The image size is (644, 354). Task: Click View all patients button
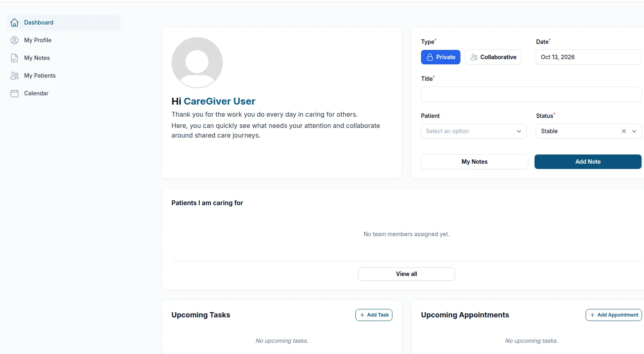click(407, 274)
